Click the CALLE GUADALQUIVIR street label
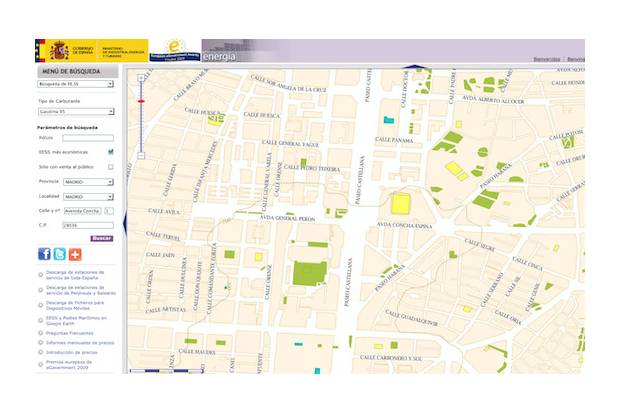This screenshot has height=413, width=620. (412, 318)
